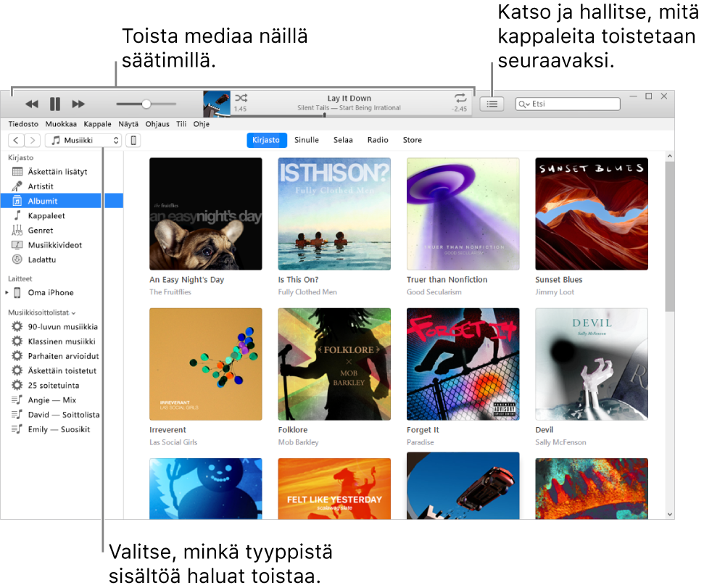Open the Näytä menu
The width and height of the screenshot is (704, 588).
pyautogui.click(x=128, y=124)
